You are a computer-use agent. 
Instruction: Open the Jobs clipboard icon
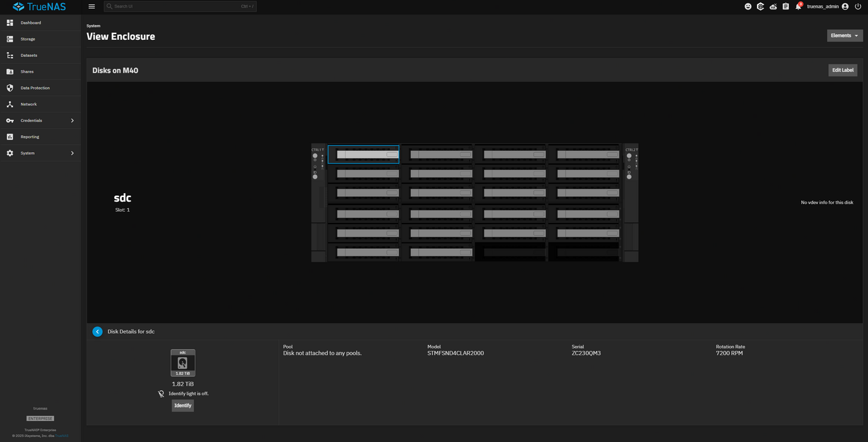[786, 6]
